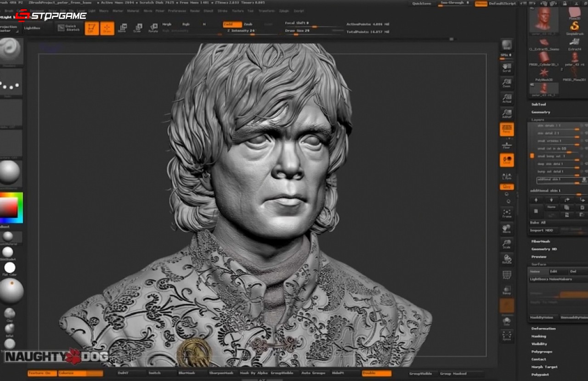Click the MaskByNoise button

(543, 317)
